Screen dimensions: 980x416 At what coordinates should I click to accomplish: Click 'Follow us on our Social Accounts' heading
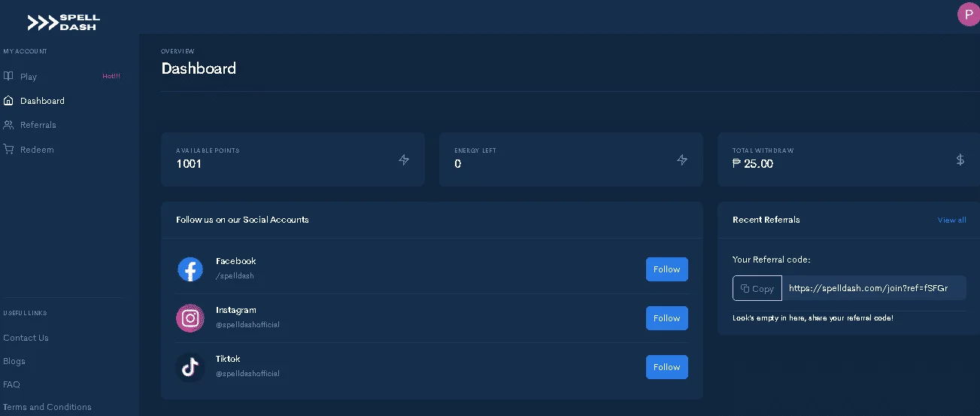(x=242, y=220)
